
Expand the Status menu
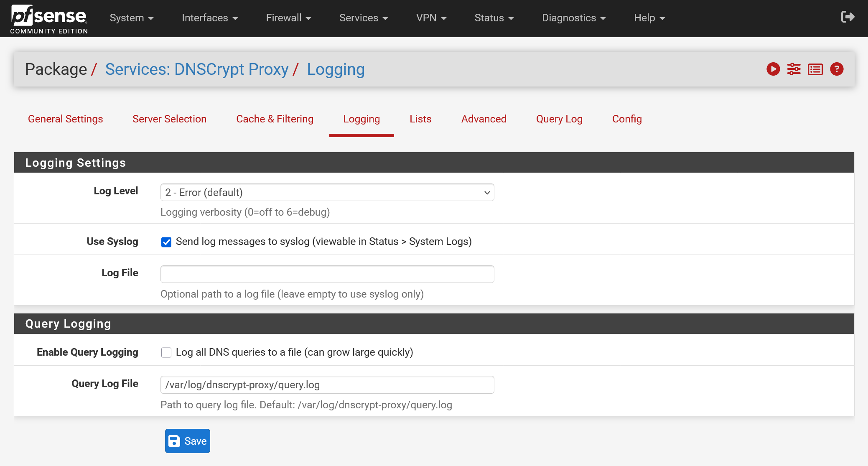tap(494, 18)
